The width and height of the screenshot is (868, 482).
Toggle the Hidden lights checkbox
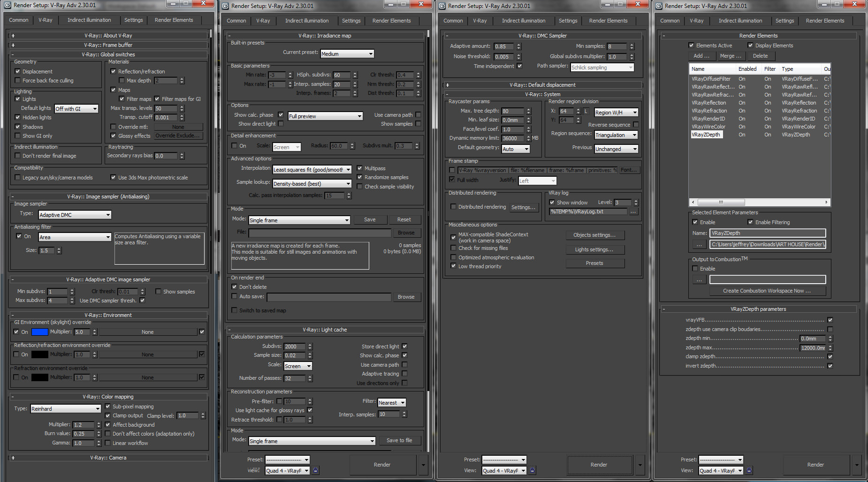(18, 117)
